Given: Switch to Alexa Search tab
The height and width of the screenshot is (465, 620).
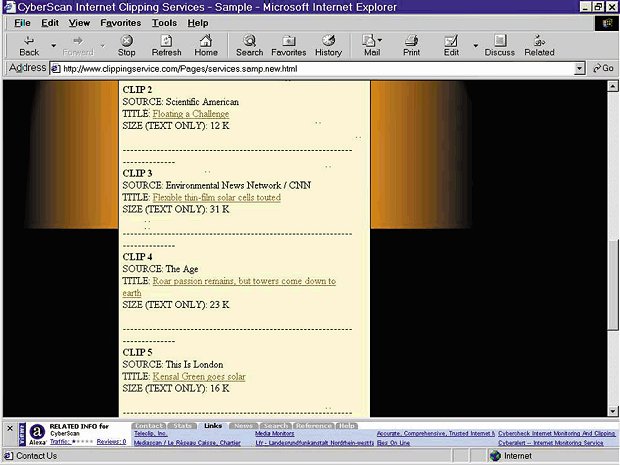Looking at the screenshot, I should tap(276, 426).
